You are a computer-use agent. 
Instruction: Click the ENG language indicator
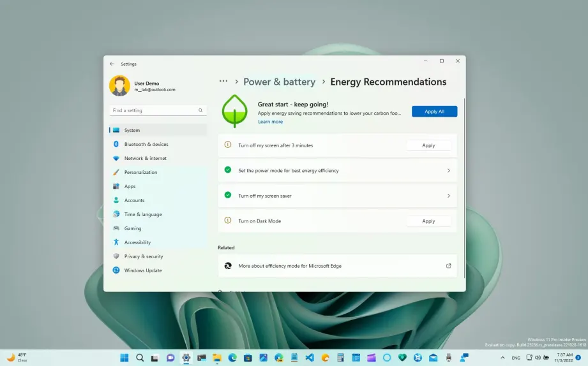(x=516, y=358)
